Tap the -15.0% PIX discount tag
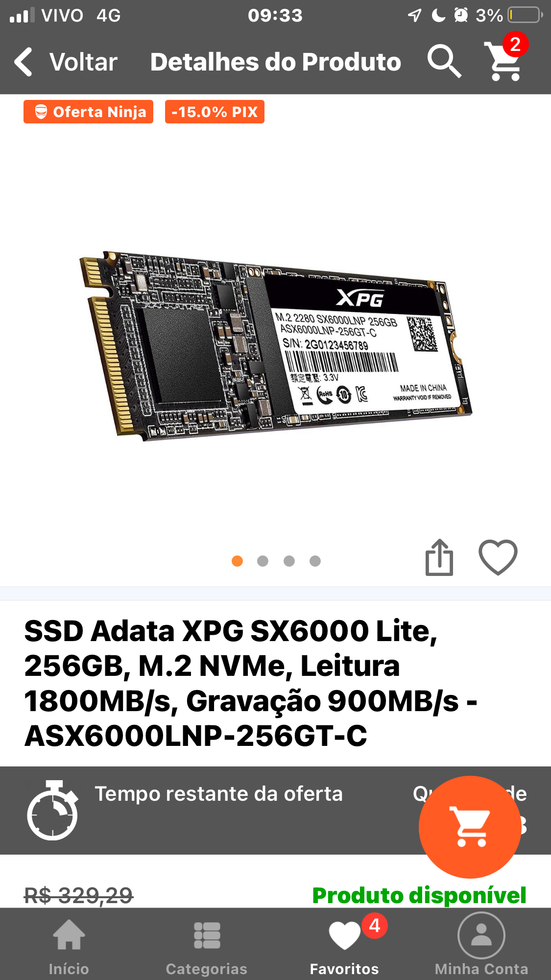 (x=215, y=112)
